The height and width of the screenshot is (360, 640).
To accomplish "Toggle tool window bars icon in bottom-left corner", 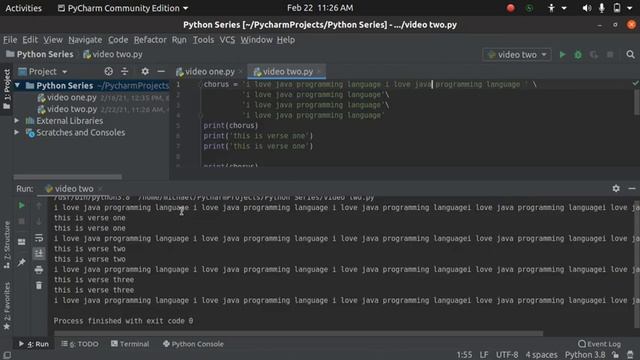I will pyautogui.click(x=7, y=355).
